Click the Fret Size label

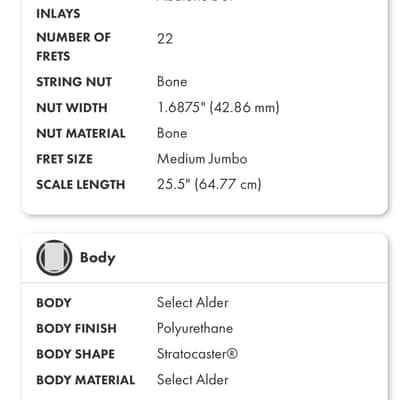(x=64, y=159)
